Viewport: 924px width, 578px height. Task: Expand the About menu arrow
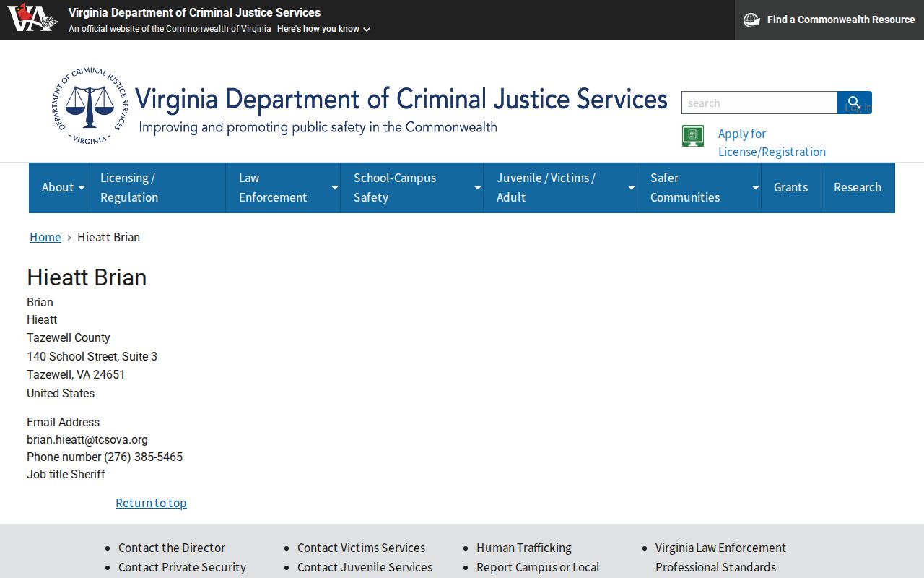pyautogui.click(x=82, y=188)
